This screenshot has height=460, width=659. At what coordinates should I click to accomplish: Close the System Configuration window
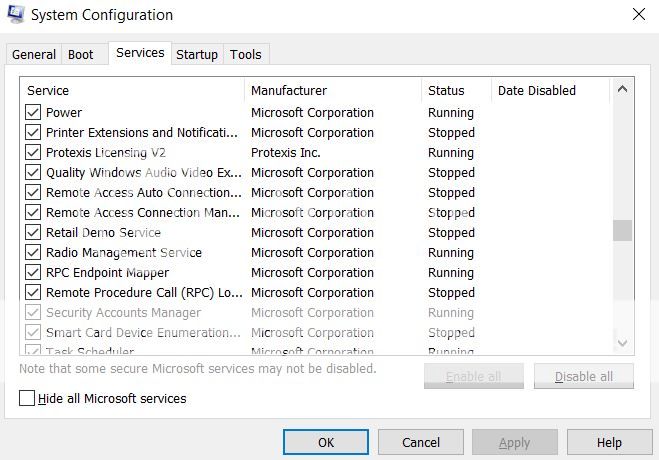[639, 14]
